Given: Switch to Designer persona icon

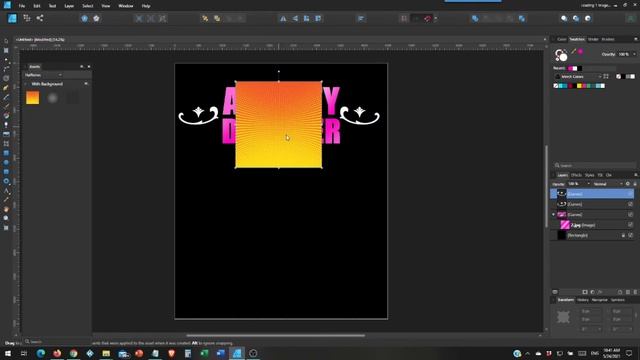Looking at the screenshot, I should coord(12,18).
